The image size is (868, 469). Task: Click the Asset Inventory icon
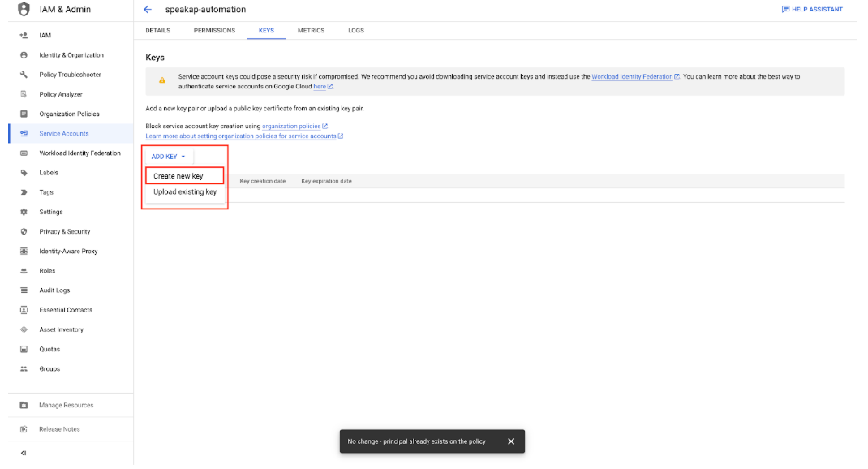tap(24, 329)
